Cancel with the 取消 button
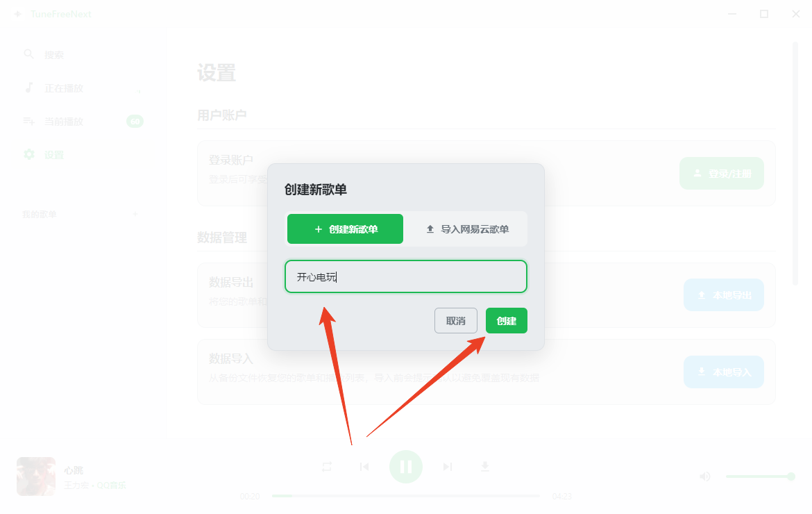 click(x=456, y=321)
